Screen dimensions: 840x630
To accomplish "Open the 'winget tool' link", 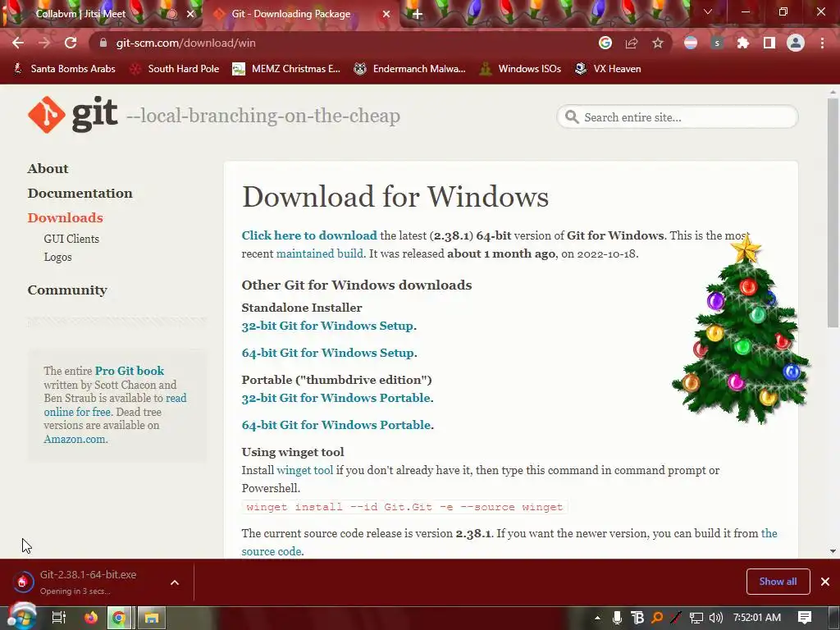I will (x=304, y=470).
